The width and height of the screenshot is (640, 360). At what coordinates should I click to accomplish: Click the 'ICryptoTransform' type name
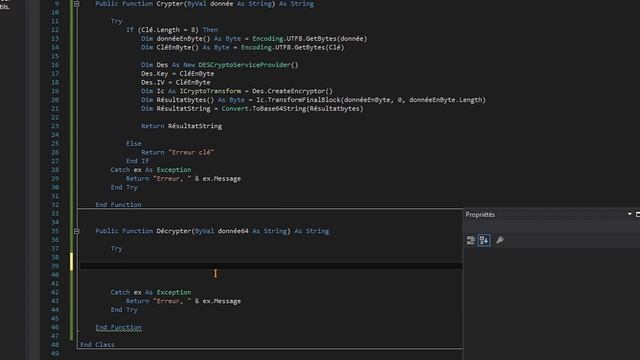210,91
